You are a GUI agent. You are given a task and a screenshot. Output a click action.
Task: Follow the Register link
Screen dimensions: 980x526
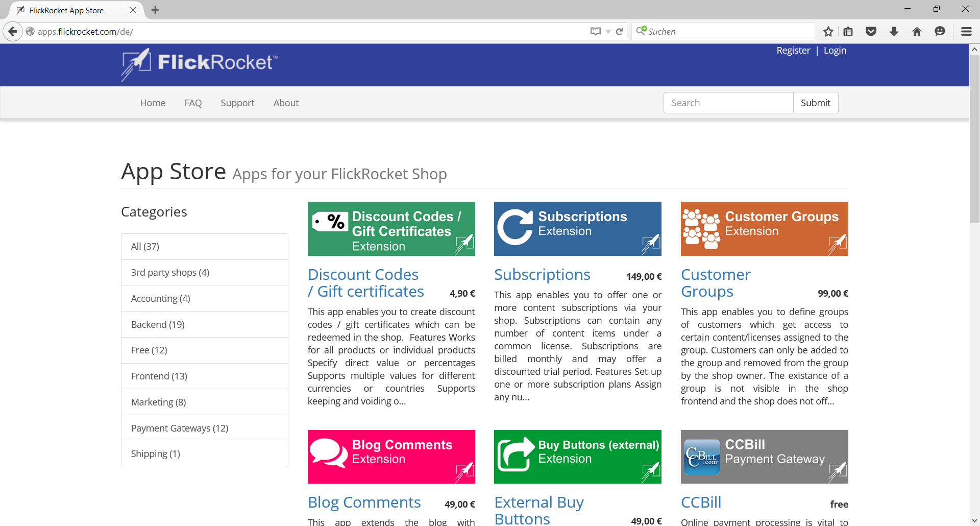click(x=793, y=51)
